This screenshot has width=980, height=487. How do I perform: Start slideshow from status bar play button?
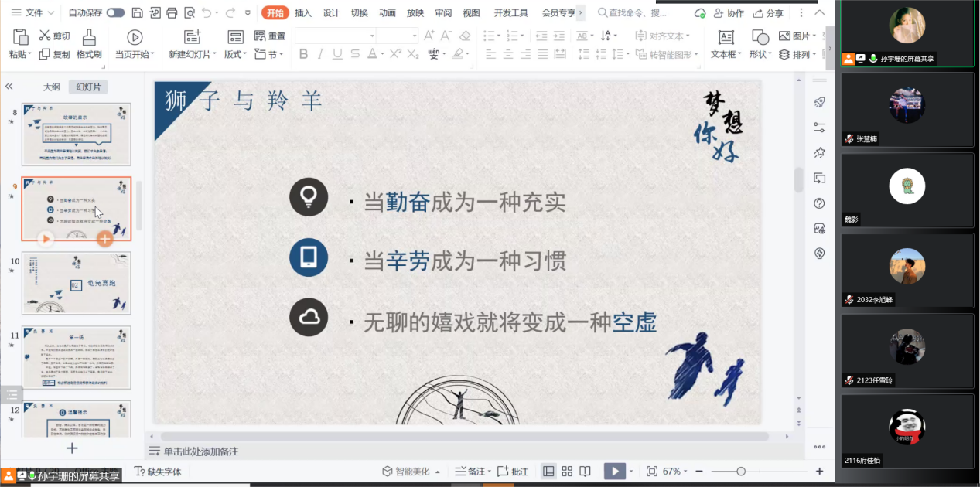(614, 472)
